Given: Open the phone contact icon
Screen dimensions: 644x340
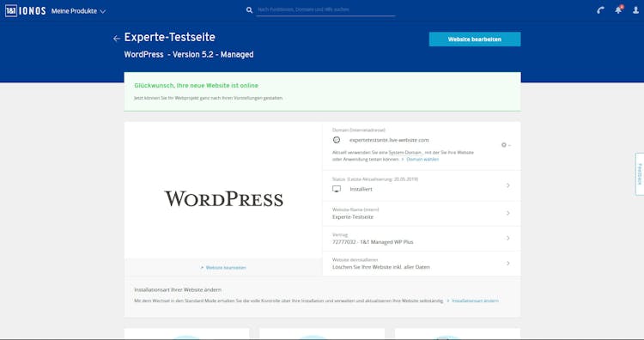Looking at the screenshot, I should pyautogui.click(x=600, y=10).
